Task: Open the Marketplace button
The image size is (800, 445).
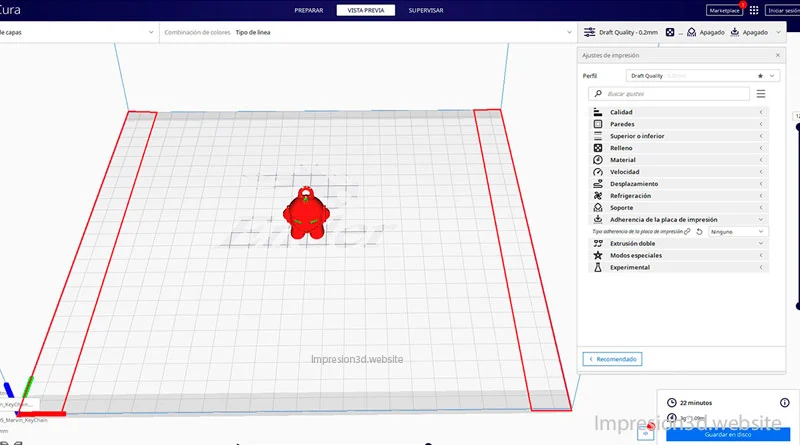Action: 724,10
